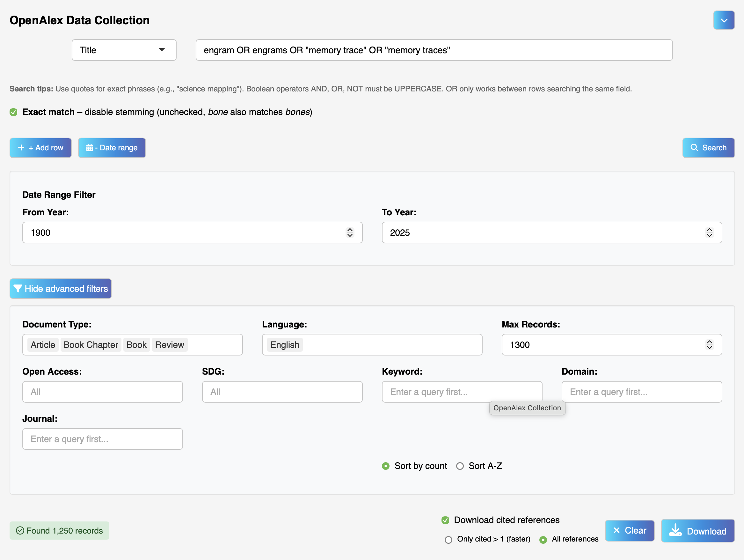Click the English language tag
The image size is (744, 560).
[285, 345]
